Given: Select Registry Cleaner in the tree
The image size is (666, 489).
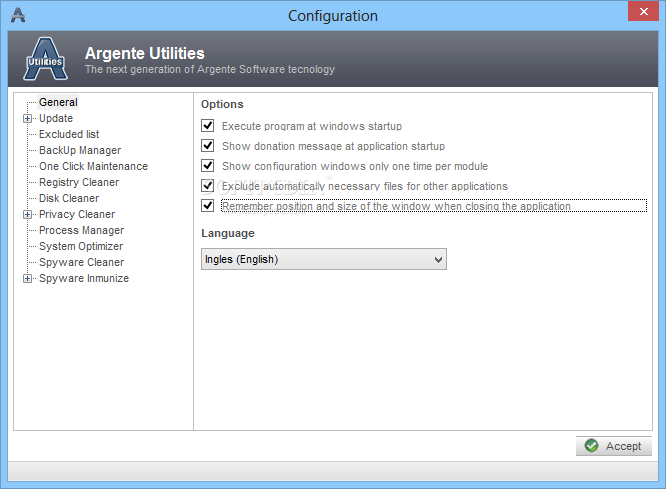Looking at the screenshot, I should coord(79,182).
